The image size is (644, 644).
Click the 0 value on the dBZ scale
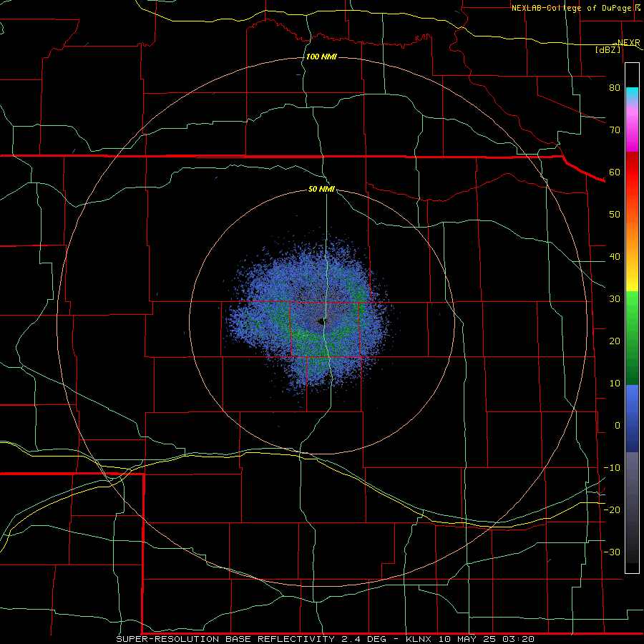point(618,426)
